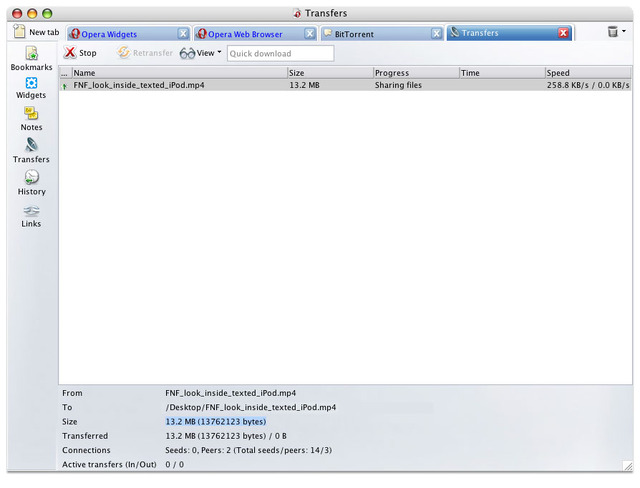Sort by the Progress column header

coord(417,73)
